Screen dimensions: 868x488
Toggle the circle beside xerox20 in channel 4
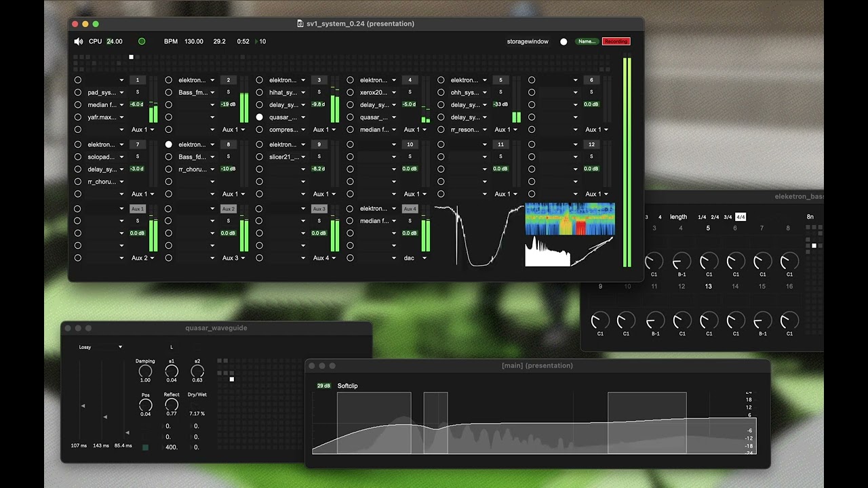point(350,92)
